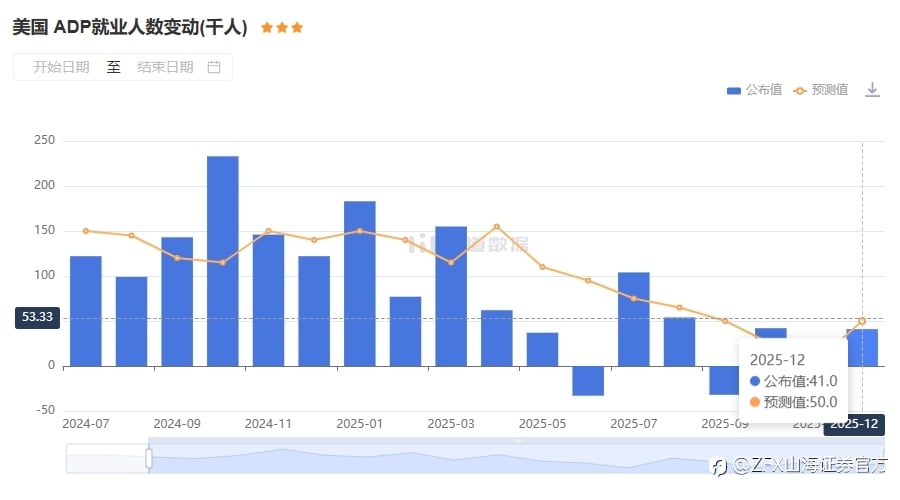Screen dimensions: 900x500
Task: Click the unselected left part of zoom slider
Action: click(106, 459)
